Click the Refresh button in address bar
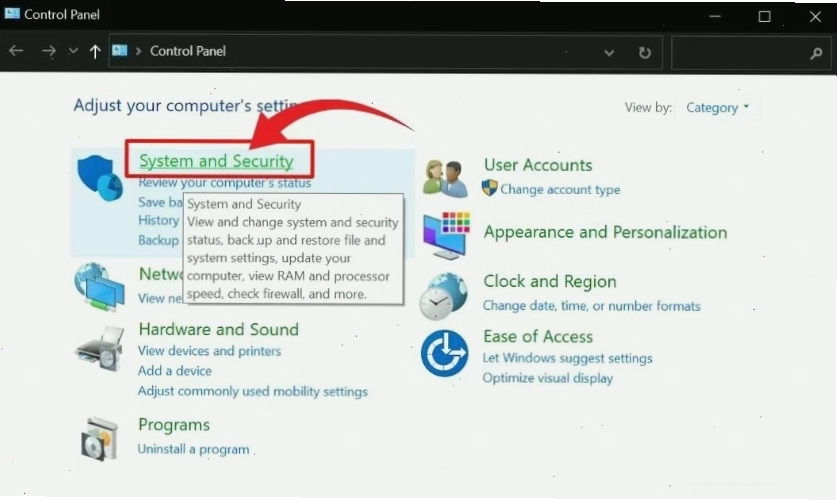The height and width of the screenshot is (500, 837). (x=645, y=52)
